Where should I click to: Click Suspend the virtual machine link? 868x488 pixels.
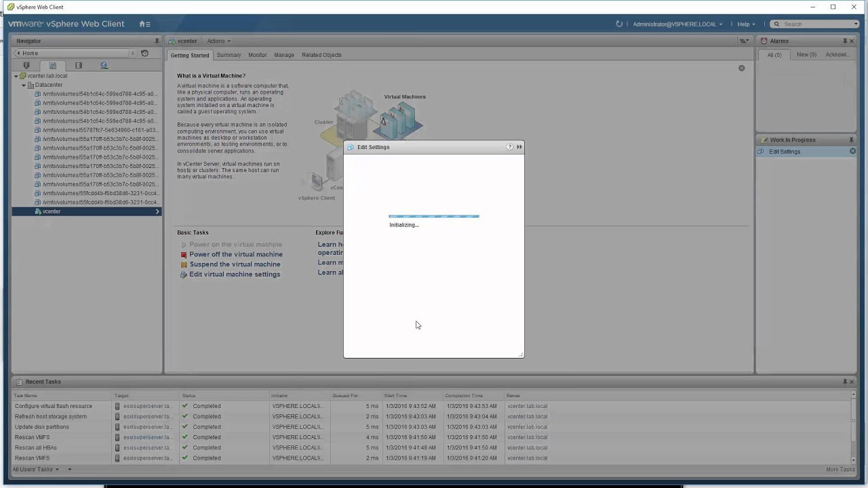click(235, 264)
